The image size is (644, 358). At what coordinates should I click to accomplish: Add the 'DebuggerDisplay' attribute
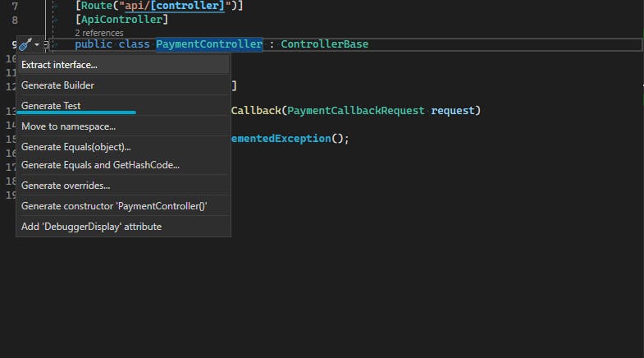click(91, 227)
